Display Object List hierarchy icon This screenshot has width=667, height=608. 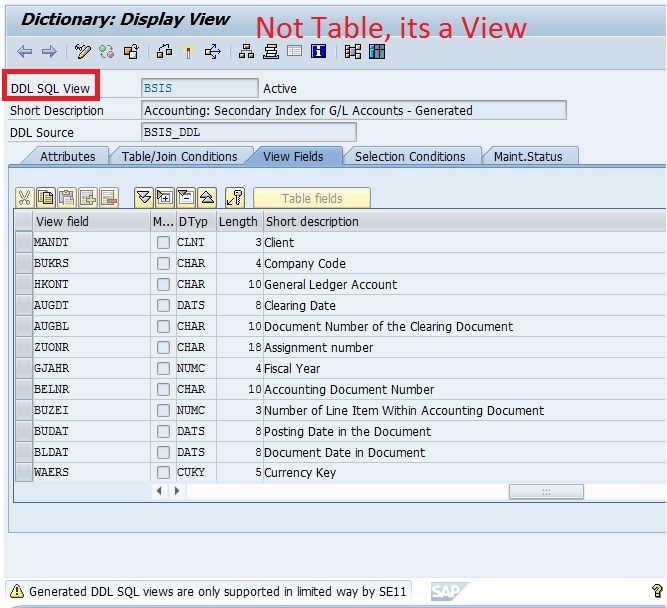point(246,52)
